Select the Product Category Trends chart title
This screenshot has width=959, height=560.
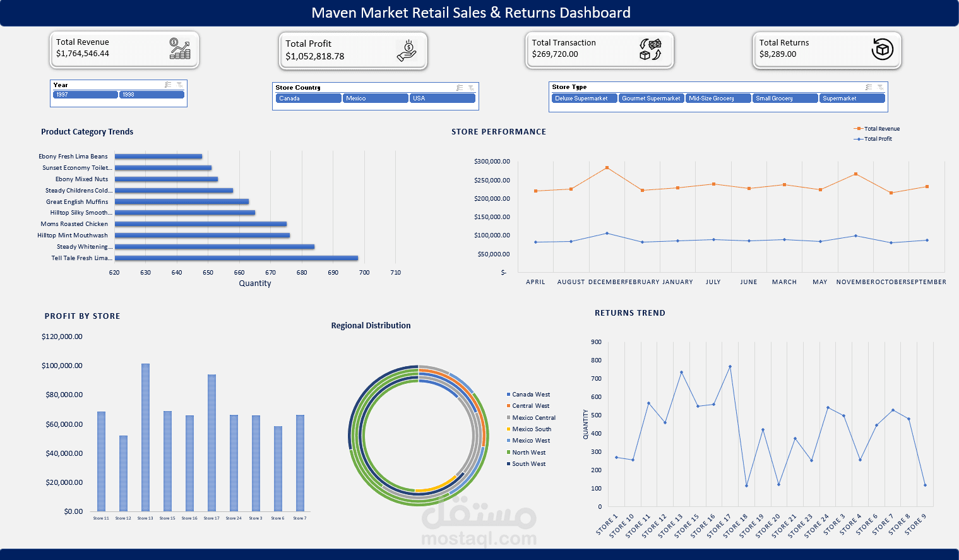coord(87,132)
